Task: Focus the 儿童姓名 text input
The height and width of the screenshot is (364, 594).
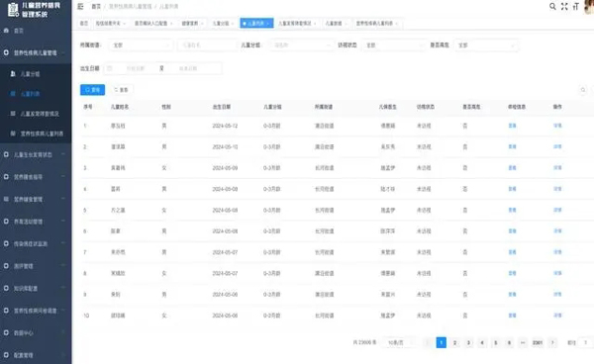Action: (207, 45)
